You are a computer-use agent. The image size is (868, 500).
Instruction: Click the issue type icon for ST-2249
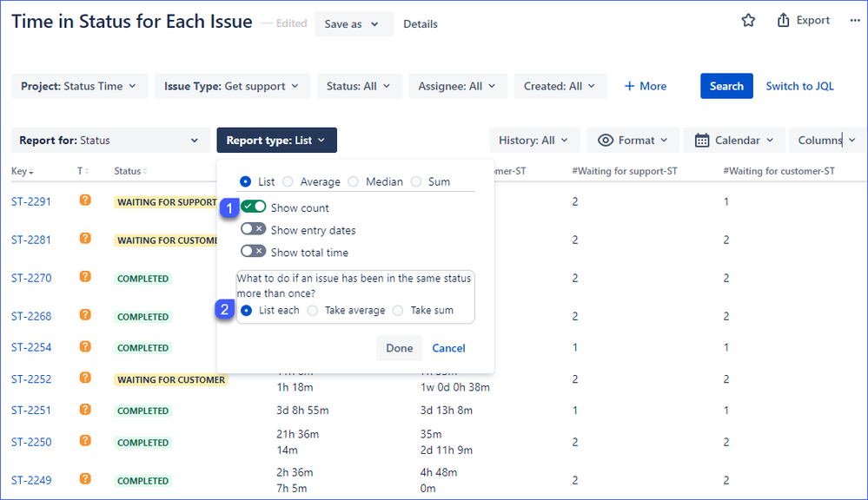pyautogui.click(x=85, y=479)
